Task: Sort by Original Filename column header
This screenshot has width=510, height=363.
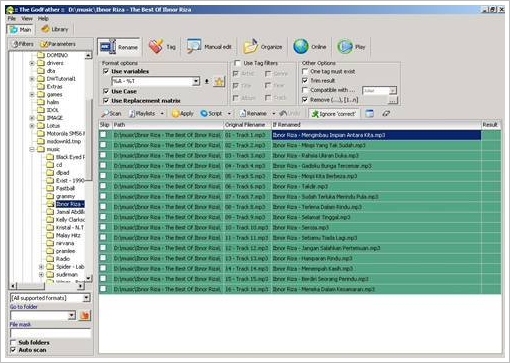Action: click(x=247, y=125)
